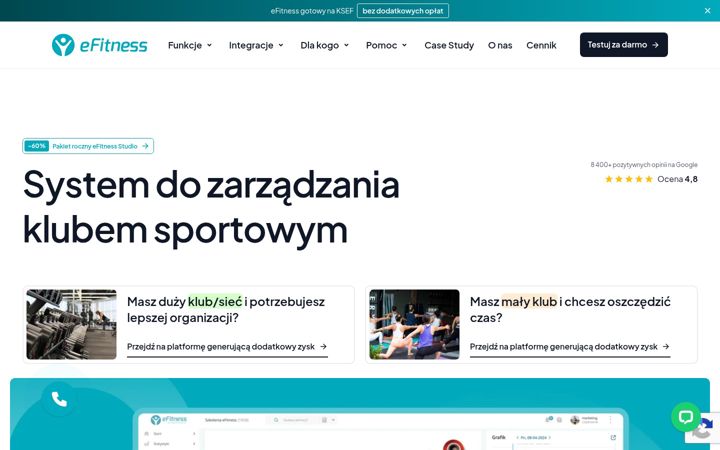720x450 pixels.
Task: Expand the Integracje menu chevron
Action: pos(281,45)
